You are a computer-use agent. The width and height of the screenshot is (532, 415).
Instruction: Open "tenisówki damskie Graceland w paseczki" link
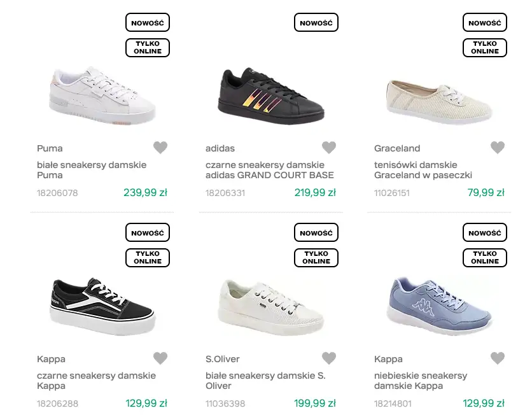pos(423,170)
